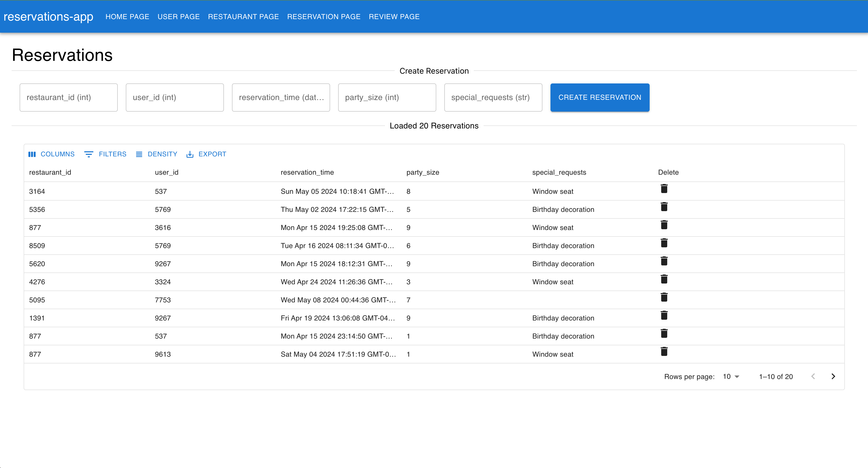Go to next page of reservations
868x468 pixels.
833,377
